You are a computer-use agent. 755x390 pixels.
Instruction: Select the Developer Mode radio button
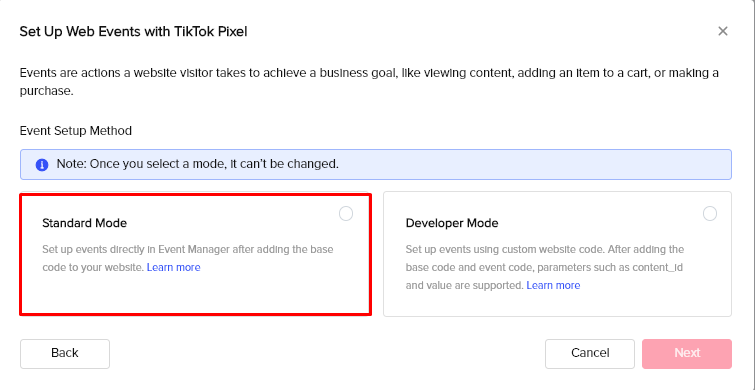710,213
